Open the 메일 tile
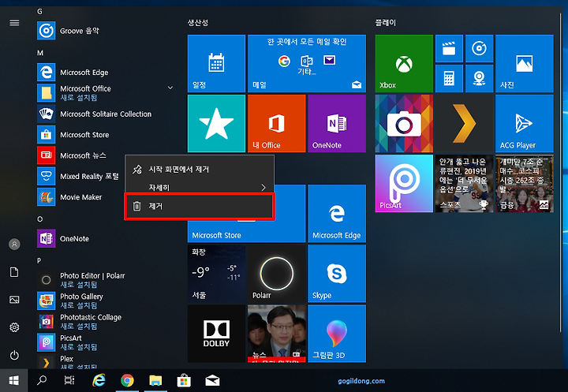Viewport: 568px width, 392px height. (x=307, y=63)
